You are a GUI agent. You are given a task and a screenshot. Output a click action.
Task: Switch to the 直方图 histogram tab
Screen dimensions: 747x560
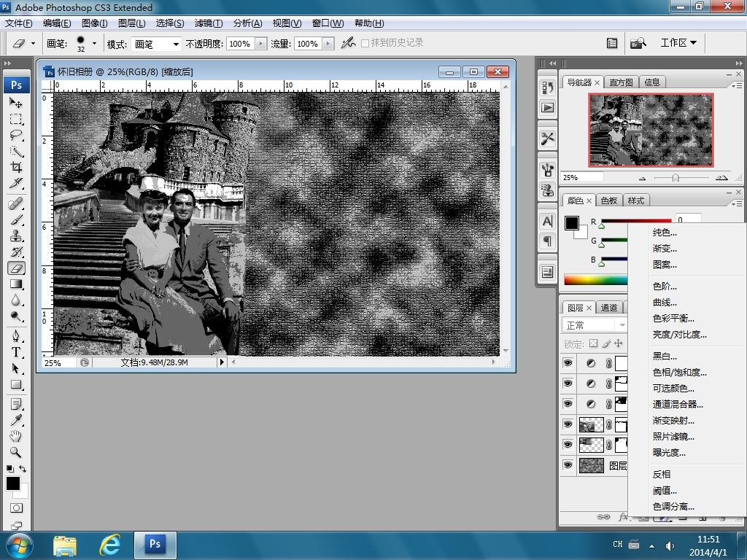(x=622, y=82)
